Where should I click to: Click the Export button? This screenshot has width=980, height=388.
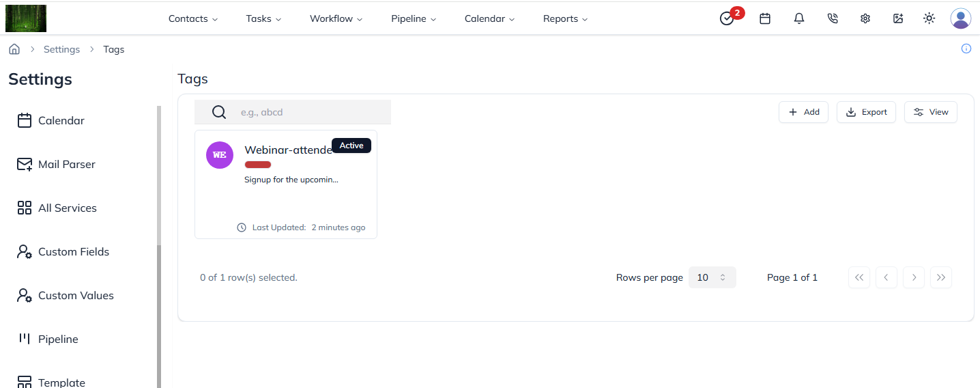click(x=866, y=112)
